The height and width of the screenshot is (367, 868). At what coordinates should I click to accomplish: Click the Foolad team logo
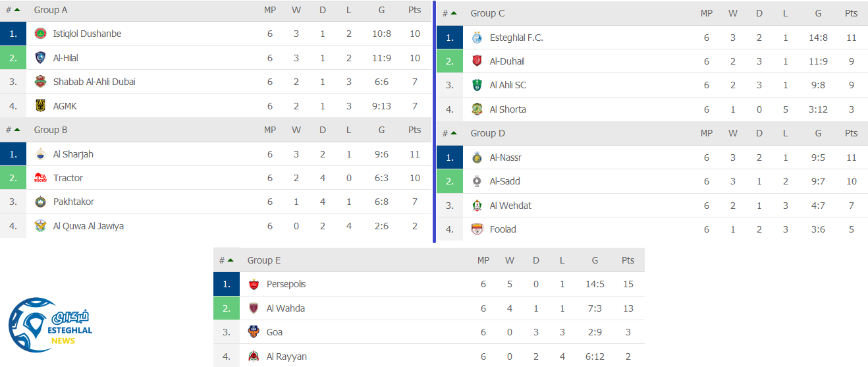(477, 229)
